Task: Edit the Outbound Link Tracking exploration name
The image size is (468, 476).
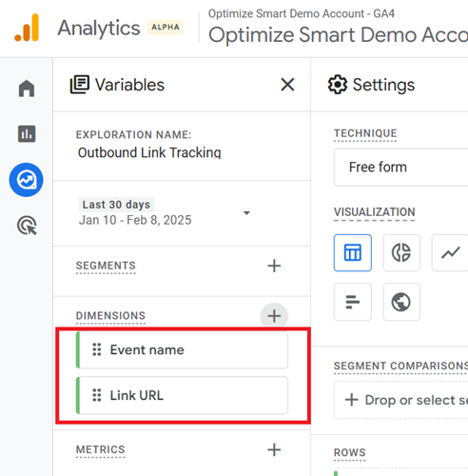Action: pyautogui.click(x=149, y=152)
